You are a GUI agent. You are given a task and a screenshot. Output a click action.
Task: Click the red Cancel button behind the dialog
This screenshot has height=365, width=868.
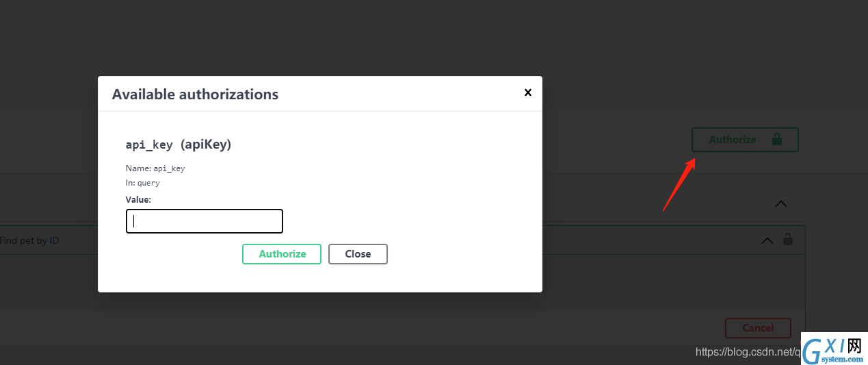(758, 328)
